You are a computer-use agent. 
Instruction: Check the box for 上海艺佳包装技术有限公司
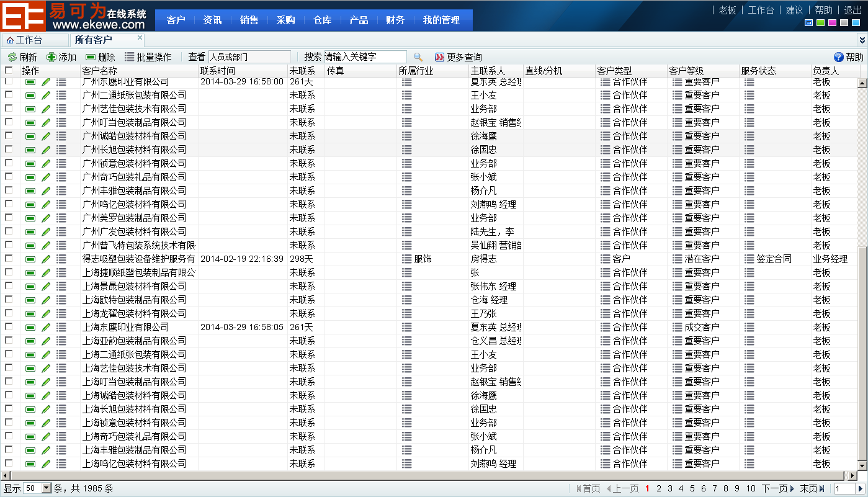pos(9,368)
